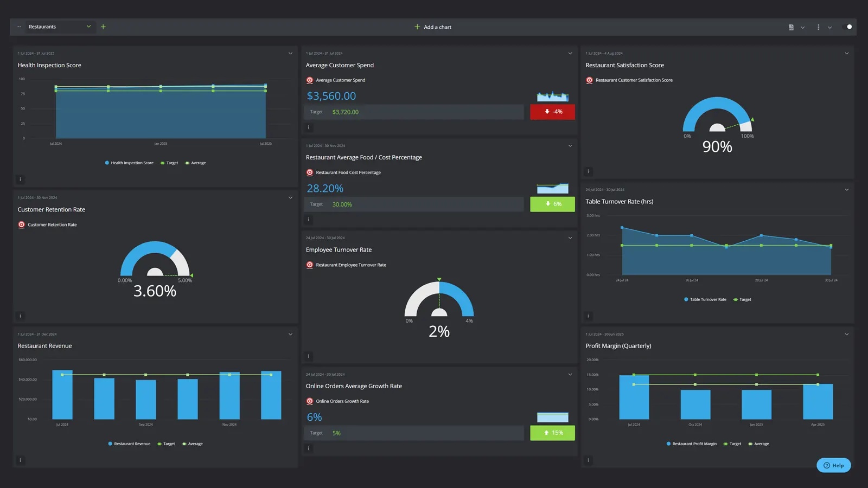Open the Help button
868x488 pixels.
(833, 465)
